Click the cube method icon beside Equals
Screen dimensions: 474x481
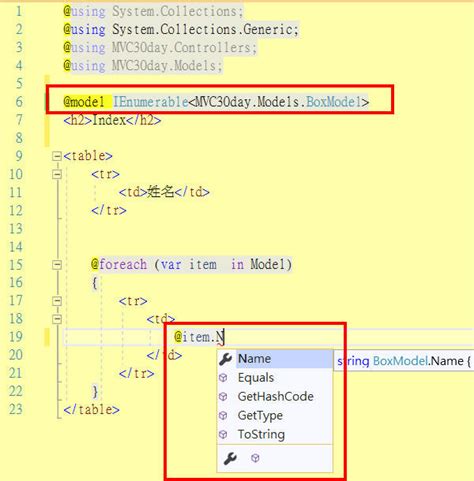[x=223, y=378]
